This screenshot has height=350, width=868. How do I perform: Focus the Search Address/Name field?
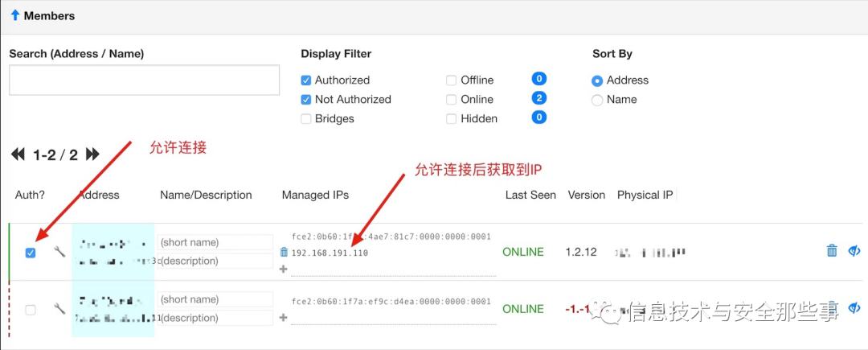[x=145, y=80]
